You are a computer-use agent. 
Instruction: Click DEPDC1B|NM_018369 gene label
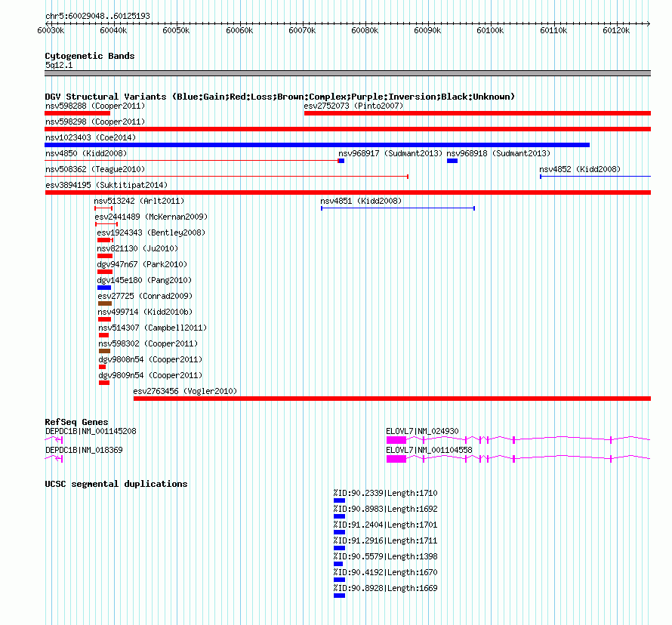pyautogui.click(x=84, y=450)
